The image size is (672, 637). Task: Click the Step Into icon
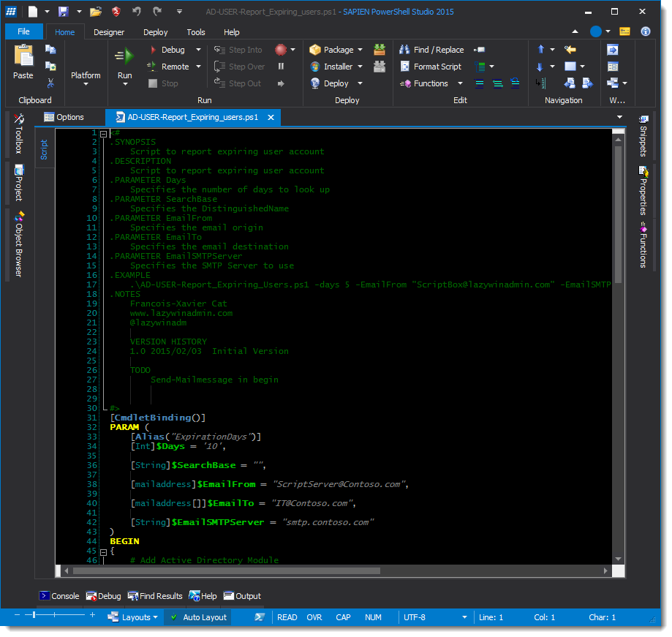(221, 49)
